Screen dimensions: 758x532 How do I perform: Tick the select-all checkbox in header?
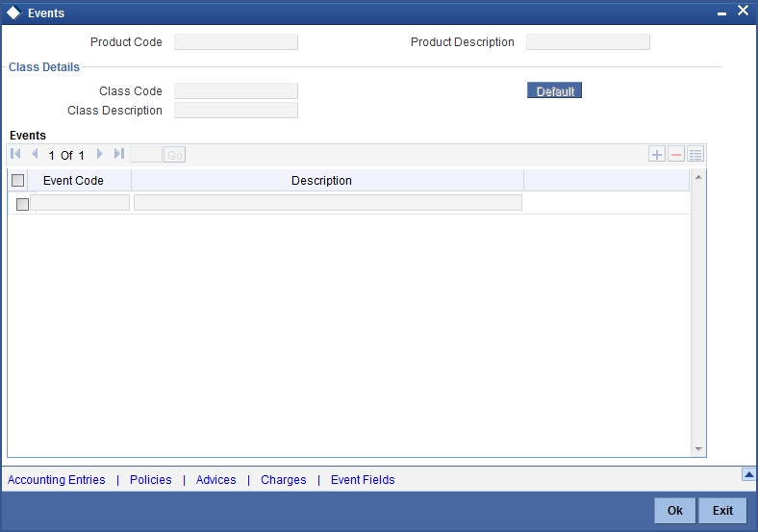tap(18, 181)
